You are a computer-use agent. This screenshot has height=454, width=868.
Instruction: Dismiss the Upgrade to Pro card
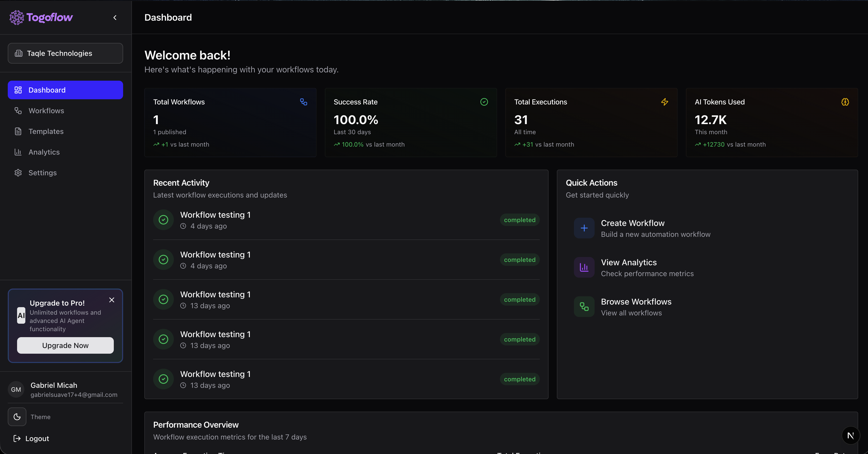(x=111, y=300)
